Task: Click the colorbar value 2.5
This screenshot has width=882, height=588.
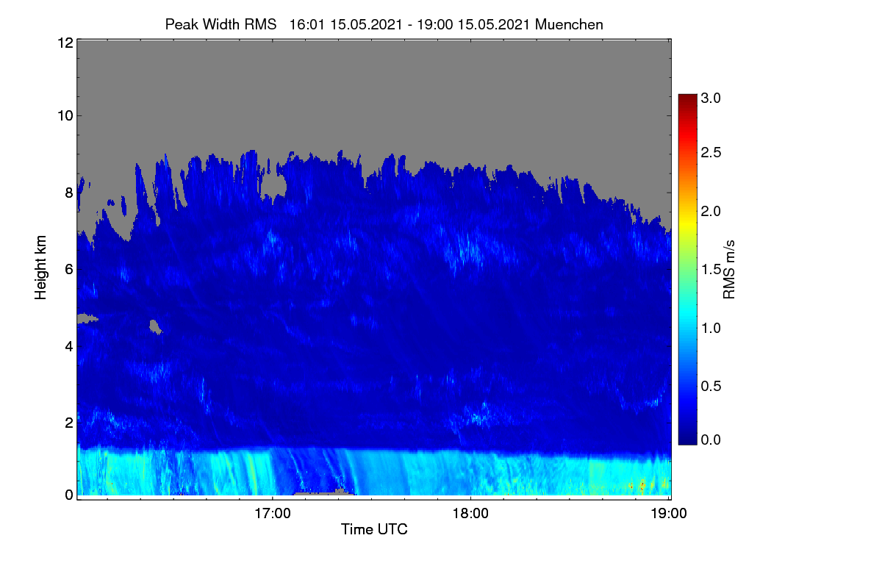Action: [711, 153]
